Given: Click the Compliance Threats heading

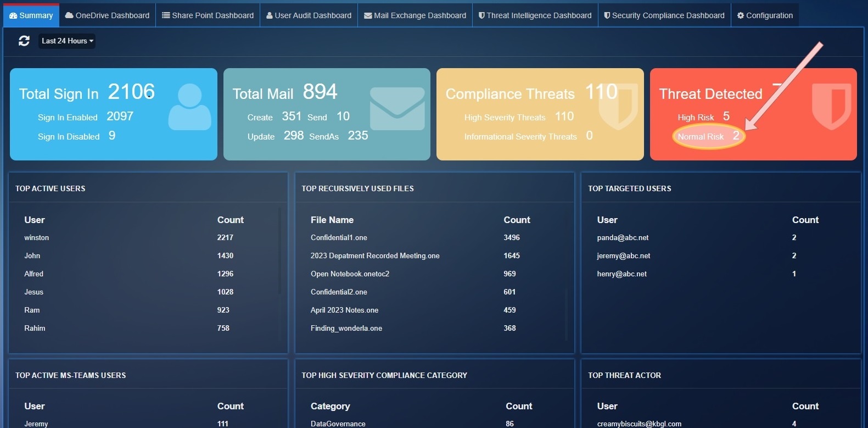Looking at the screenshot, I should point(510,94).
